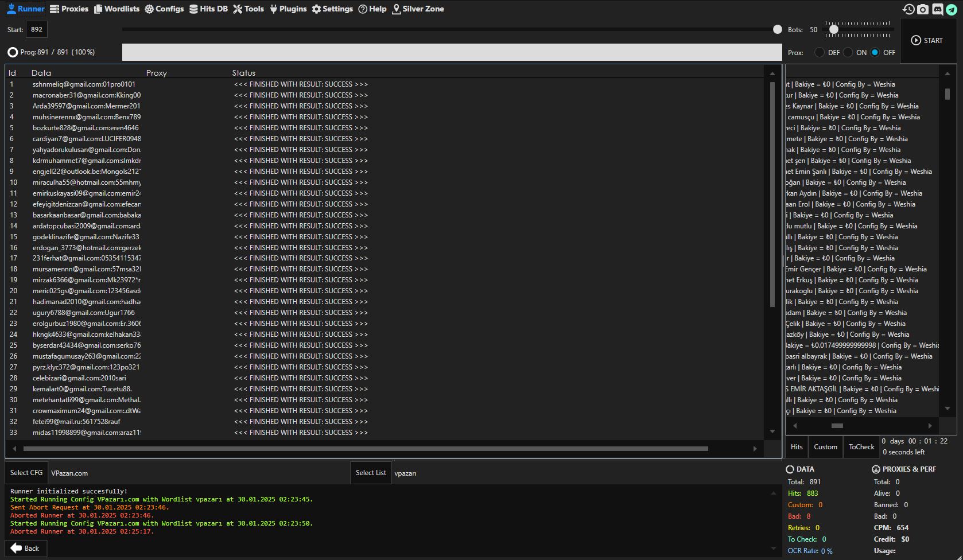Open the Hits DB section

pyautogui.click(x=208, y=9)
